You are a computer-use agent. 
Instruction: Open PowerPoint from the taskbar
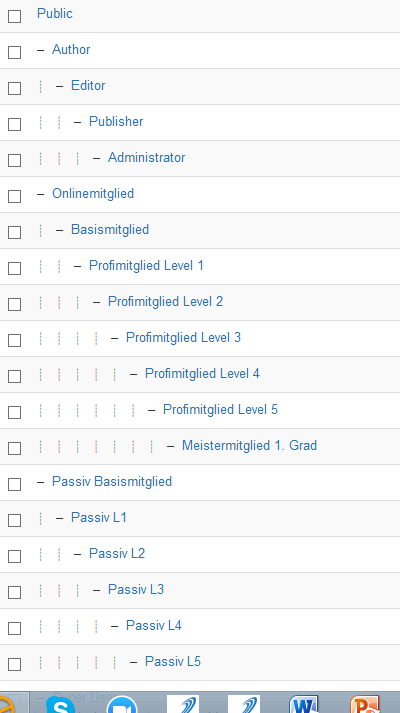pos(365,705)
